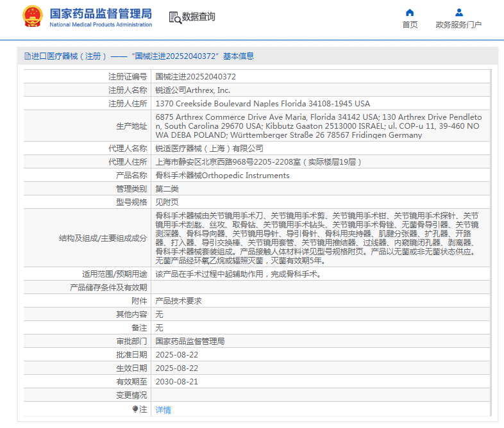The height and width of the screenshot is (428, 504).
Task: Click the 注册人住所 label
Action: pos(128,104)
